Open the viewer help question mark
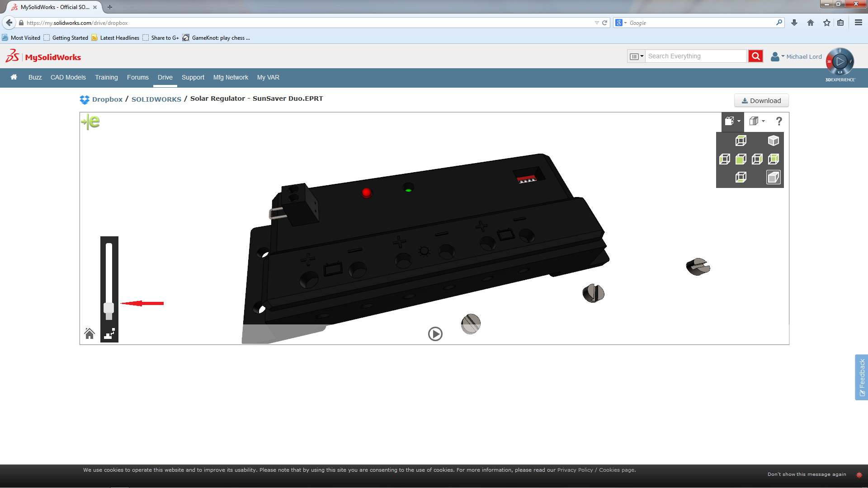 (x=778, y=121)
